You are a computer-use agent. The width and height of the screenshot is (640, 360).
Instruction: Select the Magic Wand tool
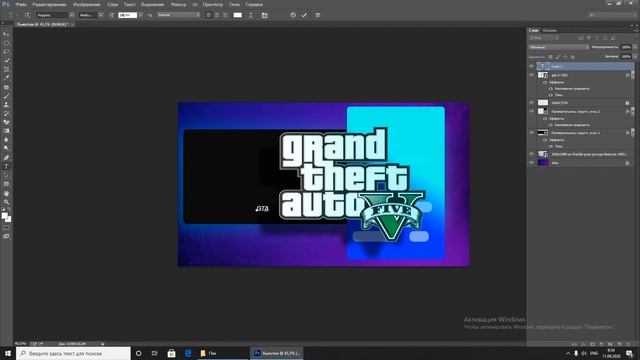(x=6, y=60)
